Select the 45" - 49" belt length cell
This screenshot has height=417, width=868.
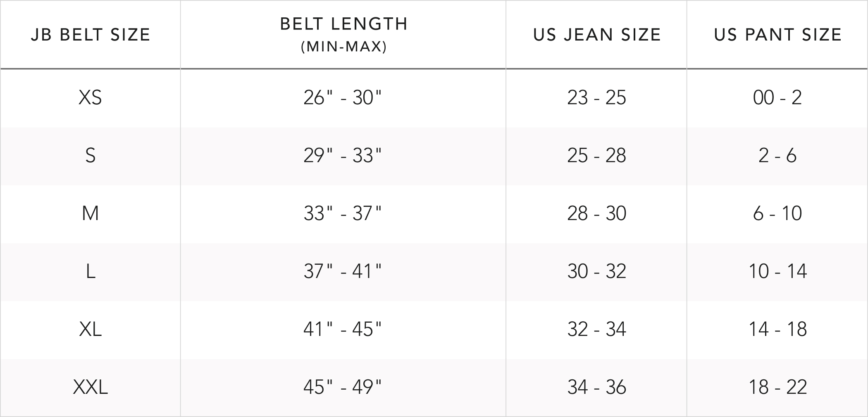(x=342, y=387)
